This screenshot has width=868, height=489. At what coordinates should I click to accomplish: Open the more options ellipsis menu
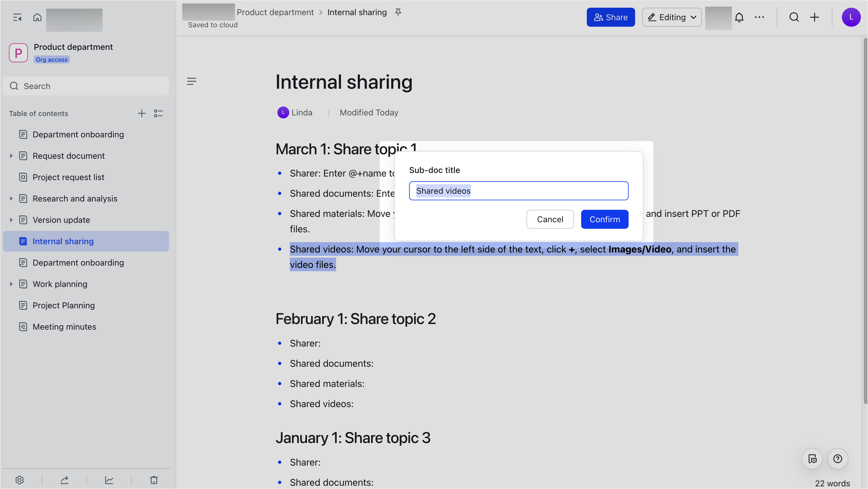759,17
